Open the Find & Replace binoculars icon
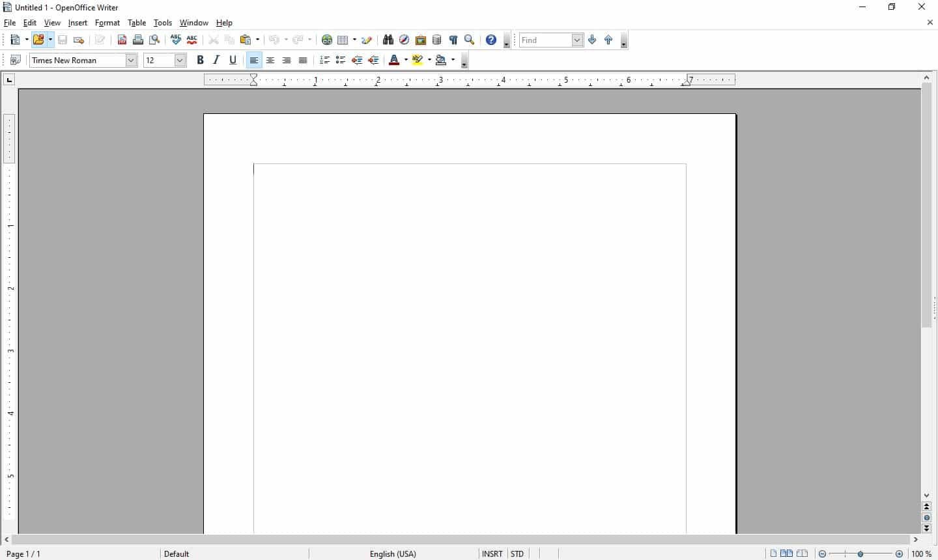 pos(388,40)
